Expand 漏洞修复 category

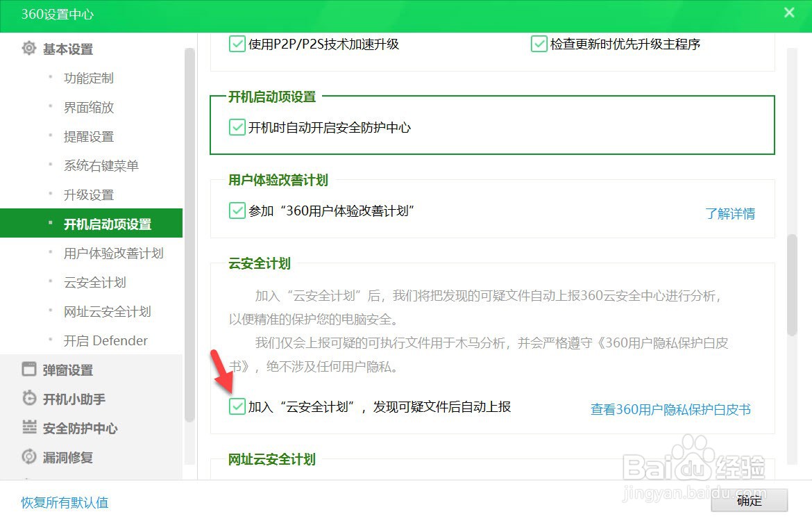point(68,457)
